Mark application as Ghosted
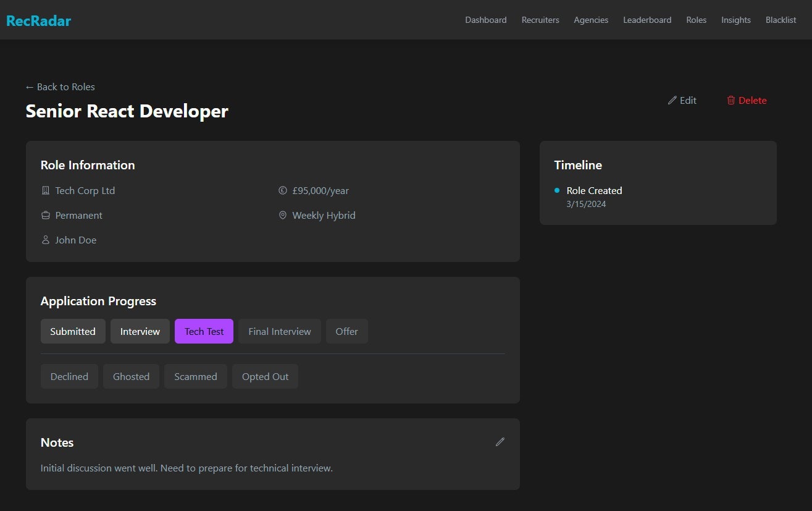The width and height of the screenshot is (812, 511). tap(131, 376)
